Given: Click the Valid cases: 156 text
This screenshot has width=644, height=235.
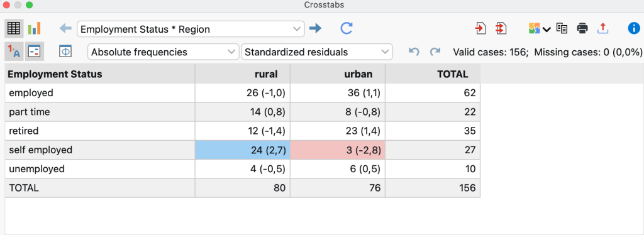Looking at the screenshot, I should pos(491,52).
